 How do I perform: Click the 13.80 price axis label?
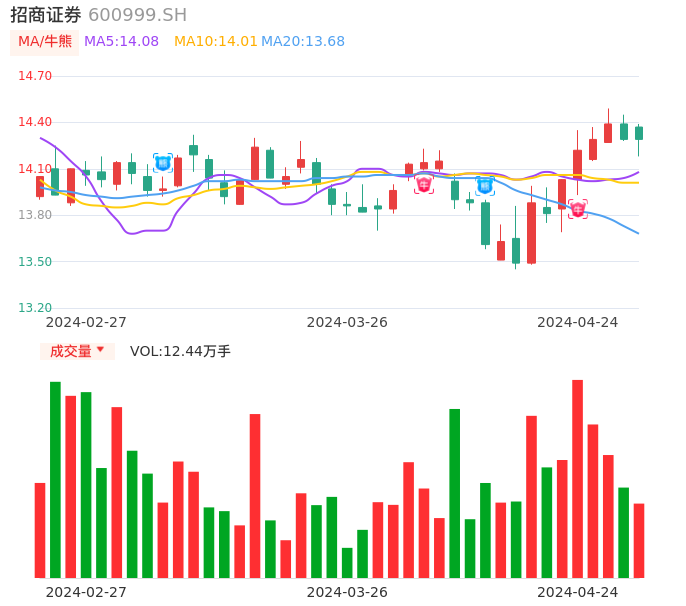[x=35, y=214]
